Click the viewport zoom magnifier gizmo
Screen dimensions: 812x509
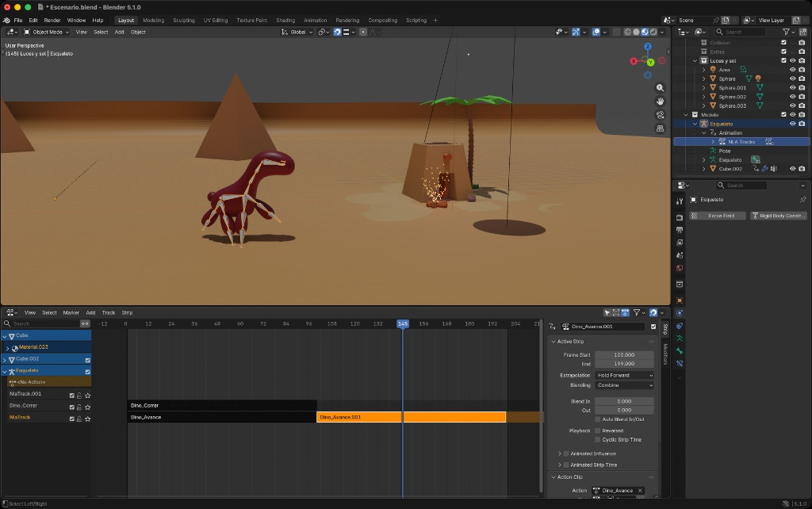(x=661, y=88)
